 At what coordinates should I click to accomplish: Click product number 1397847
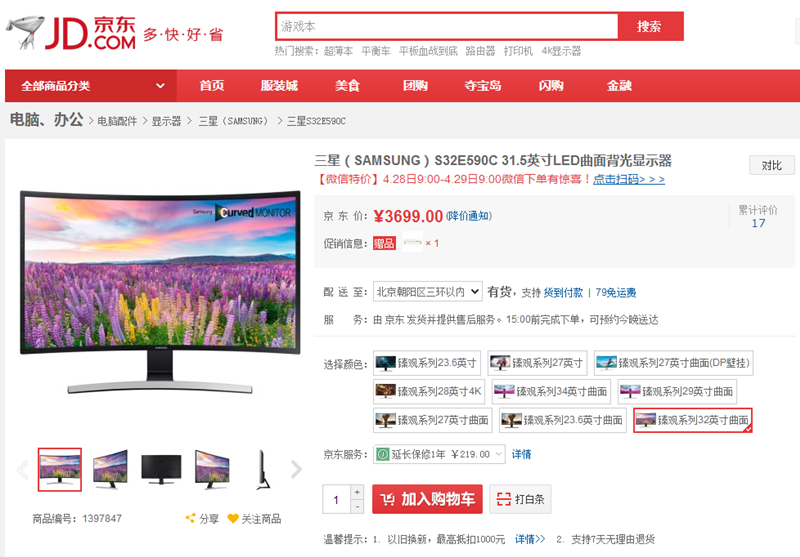(x=102, y=519)
